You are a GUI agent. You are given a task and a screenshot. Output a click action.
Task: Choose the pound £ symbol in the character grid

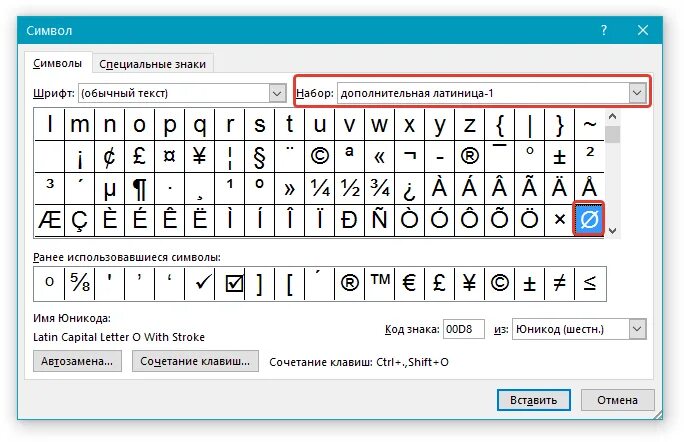(140, 156)
